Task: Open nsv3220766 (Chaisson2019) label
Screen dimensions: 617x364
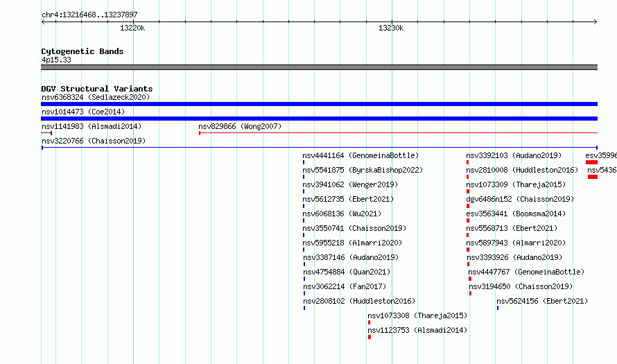Action: coord(94,141)
